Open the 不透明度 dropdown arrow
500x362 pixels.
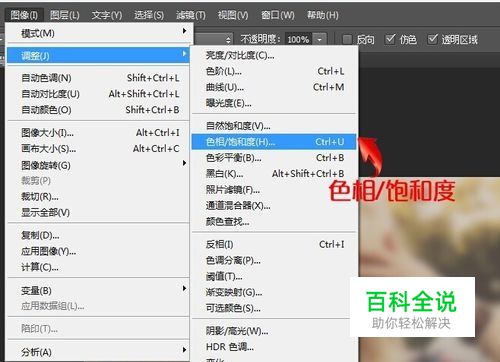320,39
